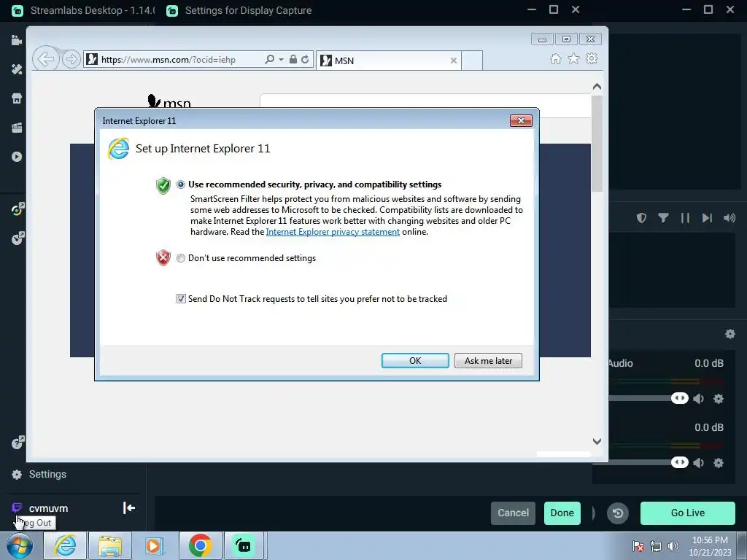Close the IE setup dialog with red X
Viewport: 747px width, 560px height.
coord(521,121)
